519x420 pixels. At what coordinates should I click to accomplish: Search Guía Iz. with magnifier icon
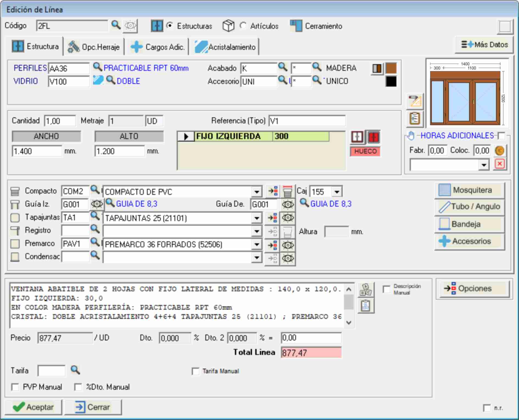[110, 203]
